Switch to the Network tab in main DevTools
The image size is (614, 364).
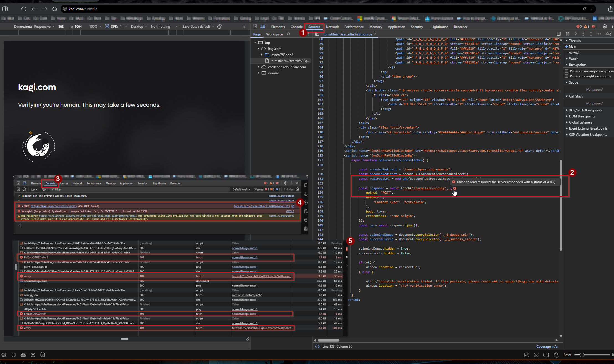[x=332, y=27]
